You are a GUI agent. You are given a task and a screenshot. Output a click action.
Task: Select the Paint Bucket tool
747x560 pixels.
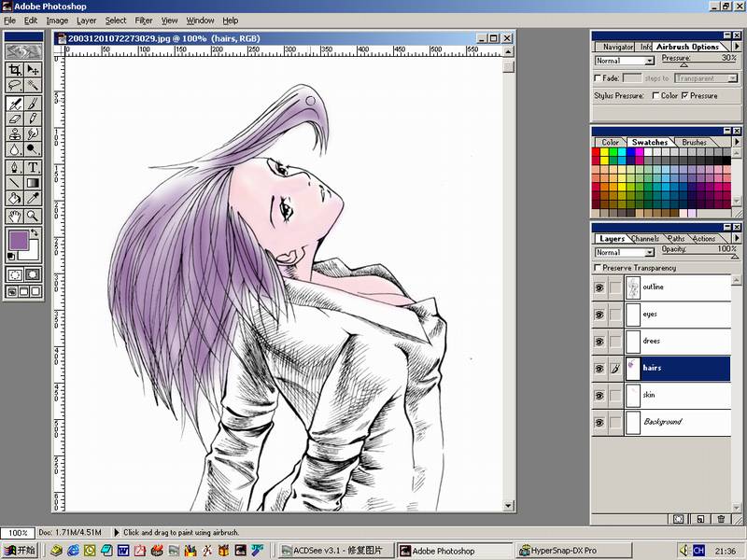click(15, 199)
